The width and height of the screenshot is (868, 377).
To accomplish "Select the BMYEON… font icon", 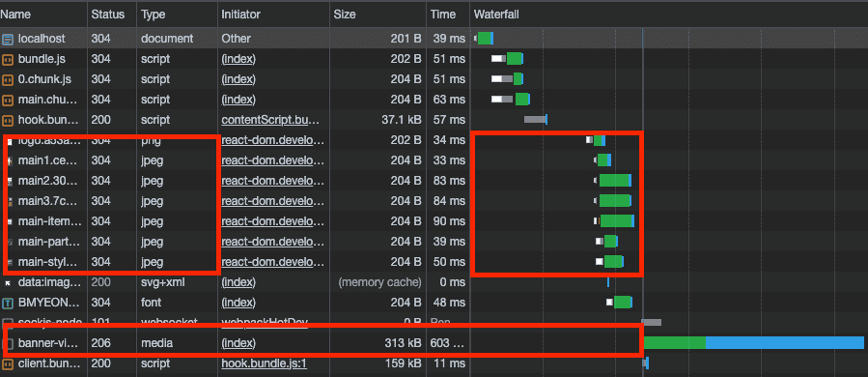I will click(x=7, y=304).
